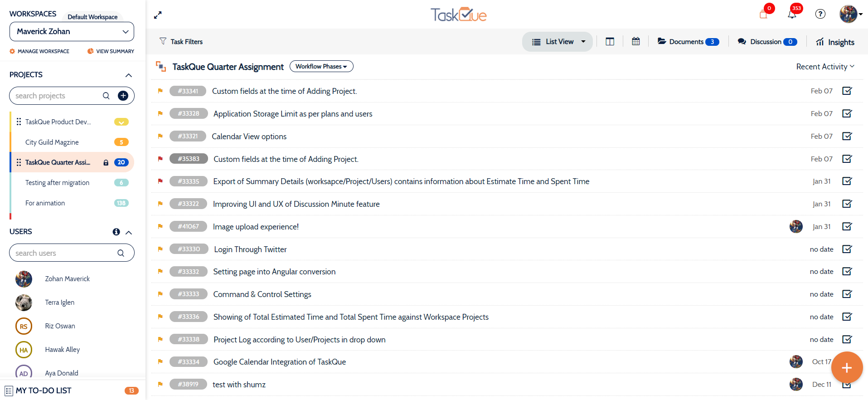
Task: Switch to the board columns view icon
Action: [610, 42]
